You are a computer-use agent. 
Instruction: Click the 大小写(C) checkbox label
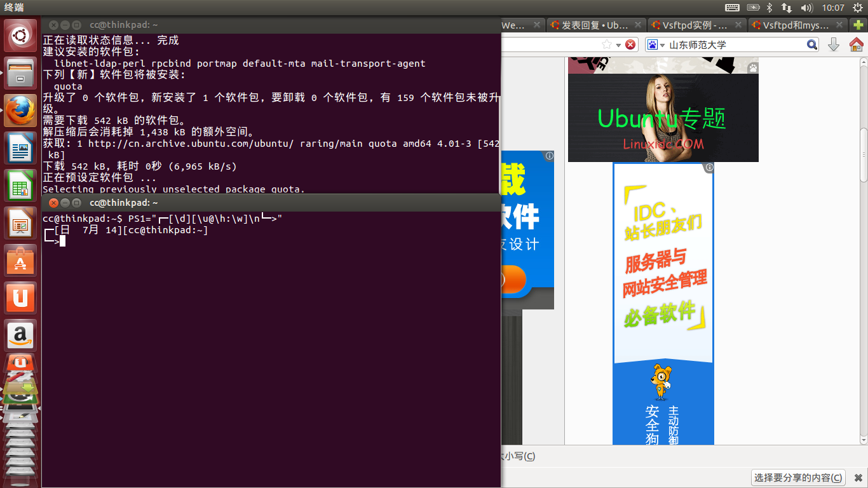519,456
